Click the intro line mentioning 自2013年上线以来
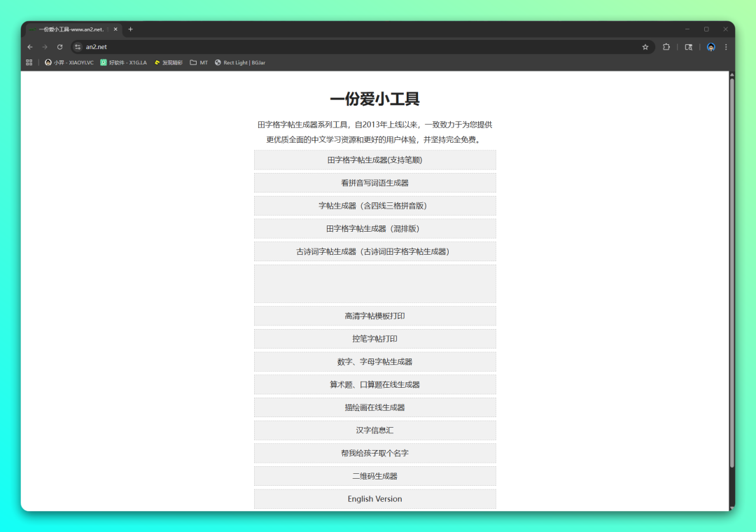This screenshot has height=532, width=756. coord(374,125)
